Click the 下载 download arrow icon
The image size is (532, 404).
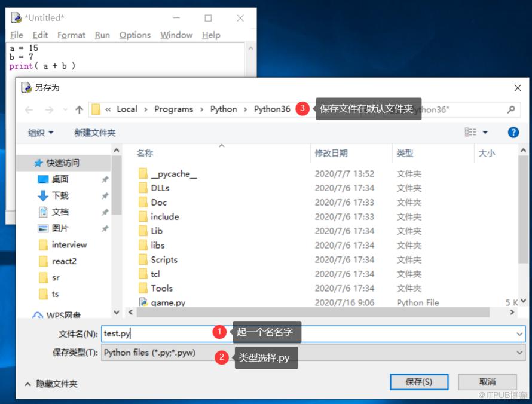43,195
